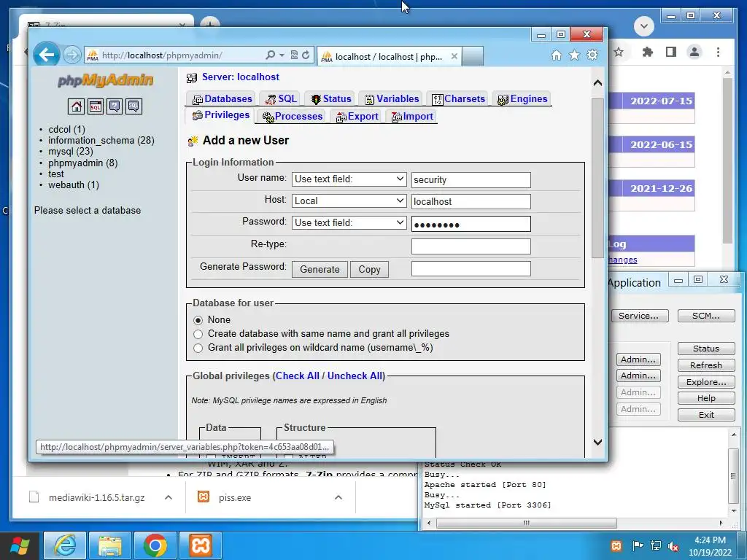
Task: Click XAMPP log horizontal scrollbar
Action: (527, 523)
